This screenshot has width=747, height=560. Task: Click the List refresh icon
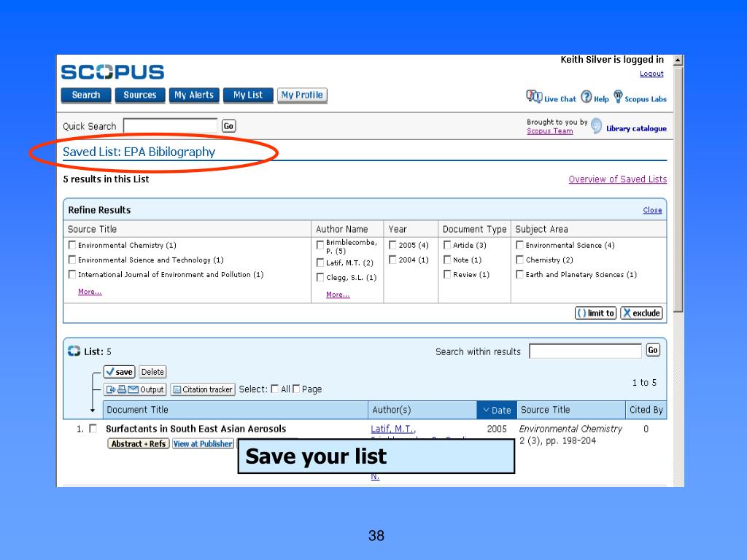[x=74, y=351]
